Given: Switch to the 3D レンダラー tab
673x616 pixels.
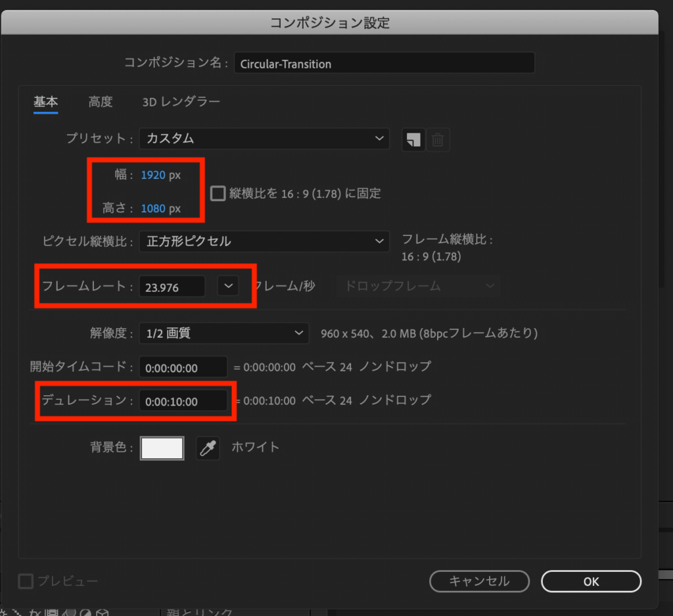Looking at the screenshot, I should coord(181,102).
